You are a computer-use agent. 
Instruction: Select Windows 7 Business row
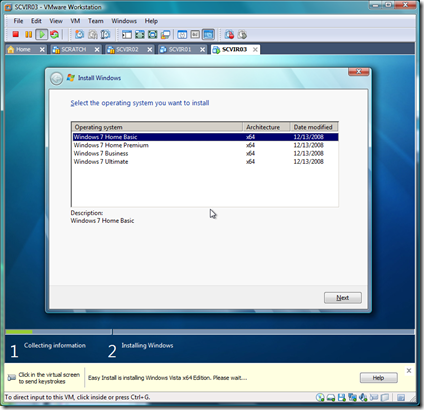pos(205,153)
